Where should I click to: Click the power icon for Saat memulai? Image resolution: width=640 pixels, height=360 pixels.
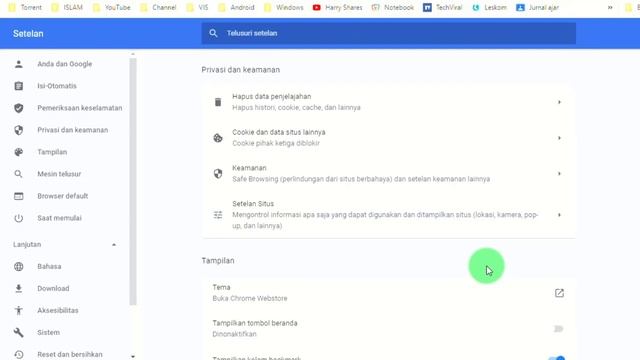click(x=18, y=218)
